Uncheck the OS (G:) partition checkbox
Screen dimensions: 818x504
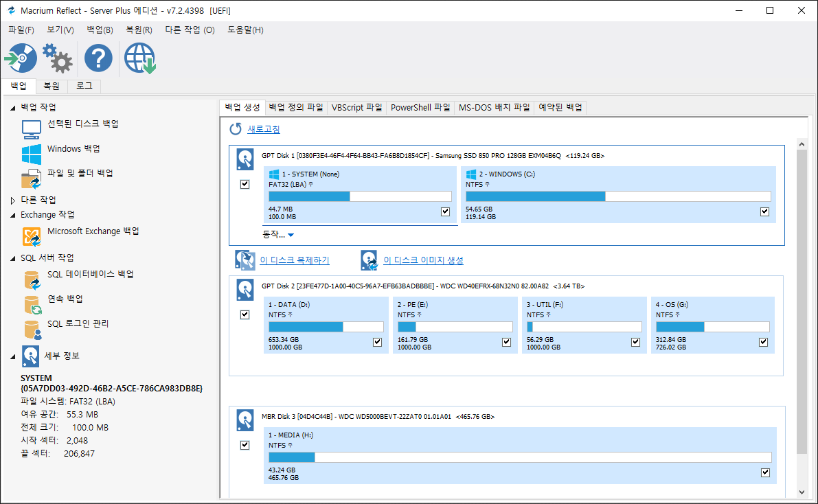tap(763, 342)
